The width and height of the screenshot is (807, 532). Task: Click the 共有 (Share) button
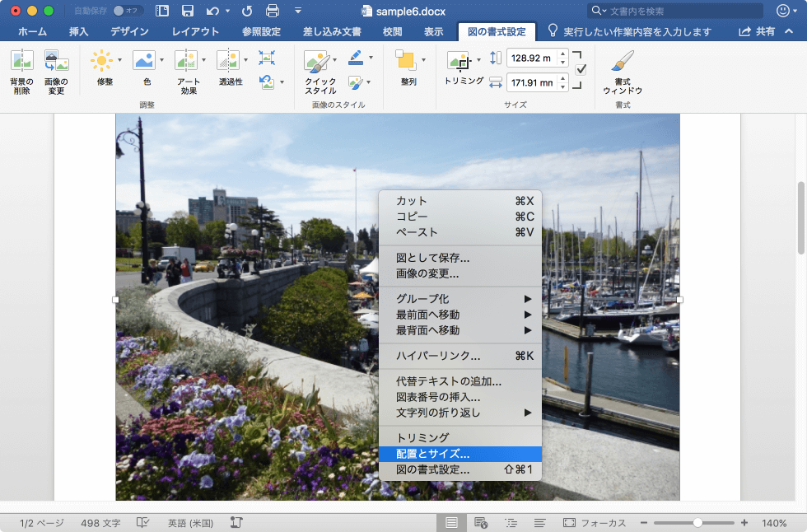758,31
